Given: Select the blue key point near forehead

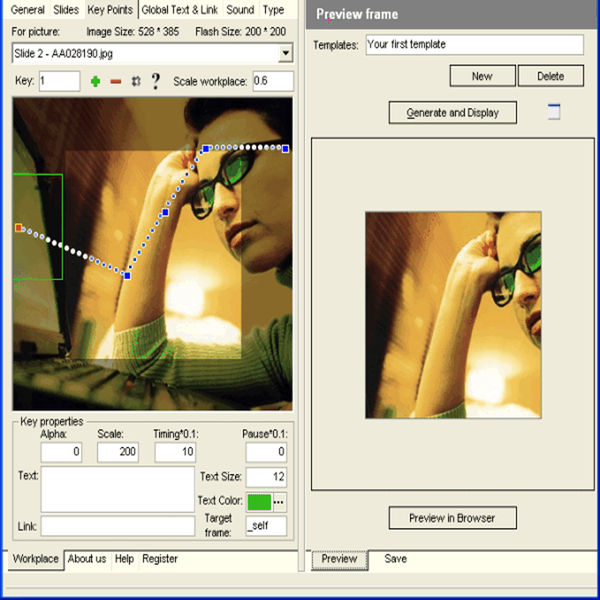Looking at the screenshot, I should [206, 148].
